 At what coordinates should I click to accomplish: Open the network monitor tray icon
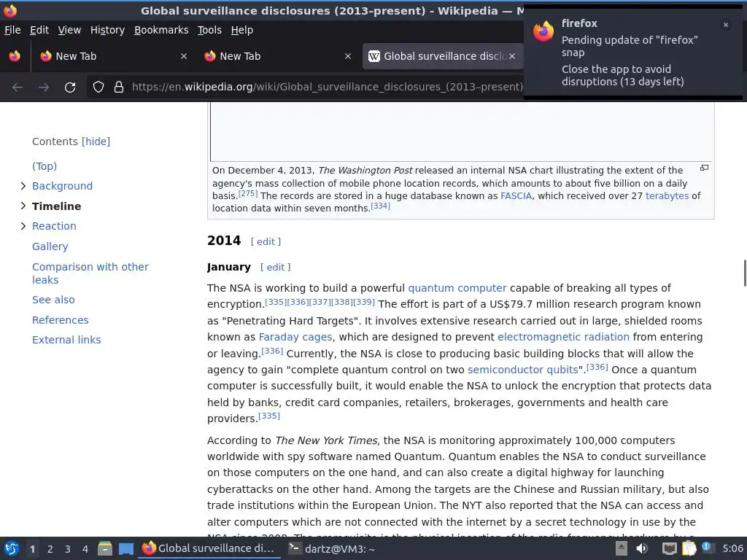point(670,548)
